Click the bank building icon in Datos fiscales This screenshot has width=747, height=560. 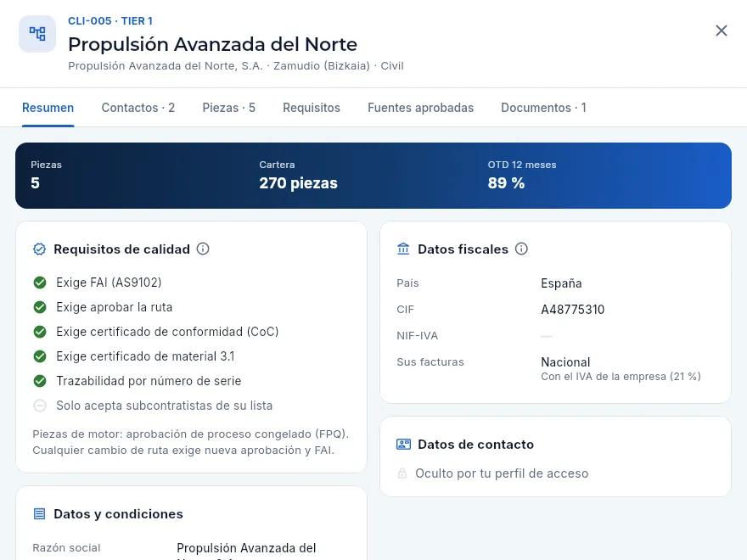click(403, 249)
